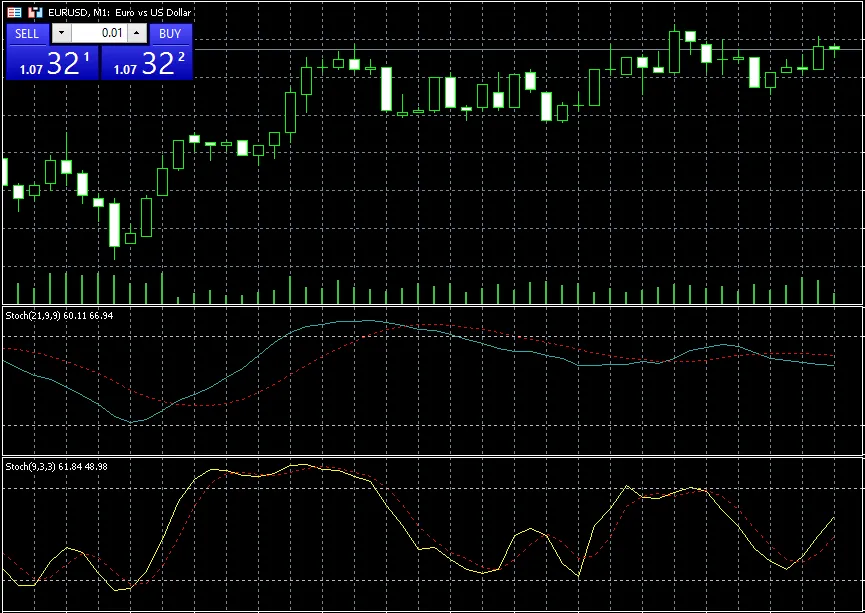The image size is (865, 613).
Task: Click the red table icon beside the chart title
Action: (x=15, y=12)
